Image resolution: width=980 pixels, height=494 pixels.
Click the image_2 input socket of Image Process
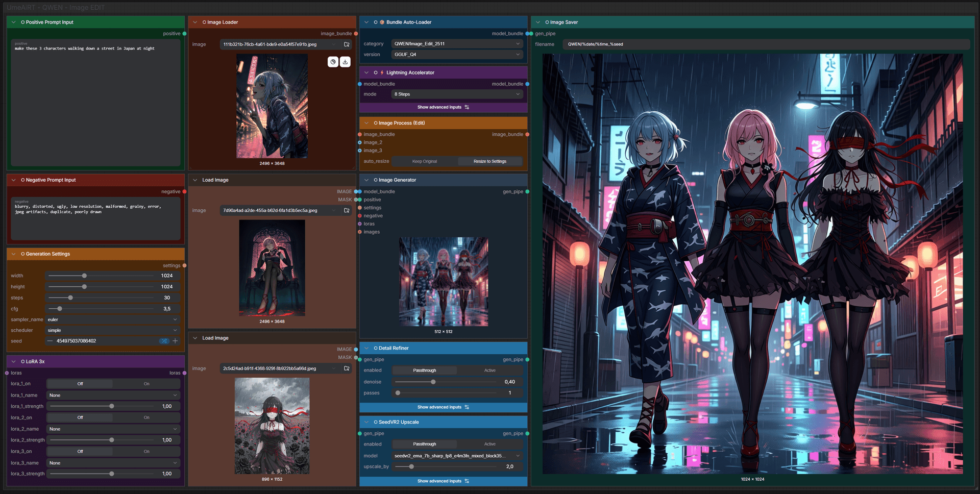click(x=360, y=142)
